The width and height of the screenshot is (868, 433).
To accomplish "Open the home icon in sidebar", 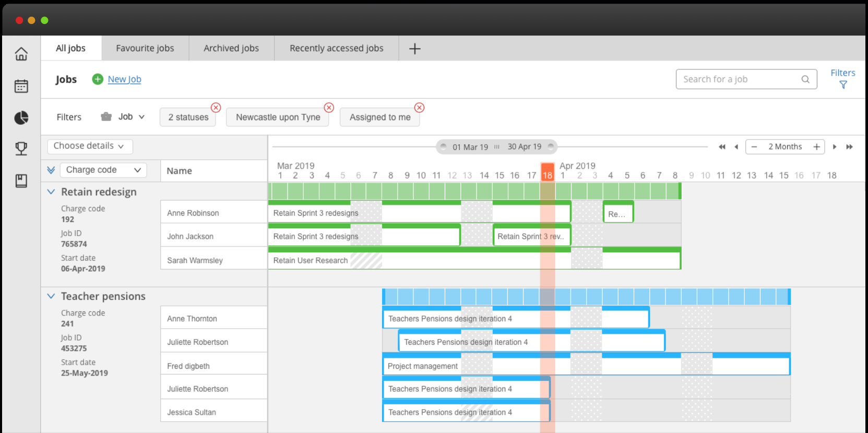I will click(x=21, y=54).
